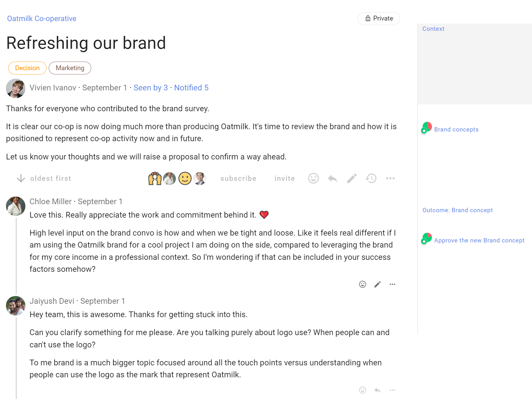Open the Oatmilk Co-operative group link
The image size is (532, 399).
pyautogui.click(x=42, y=19)
